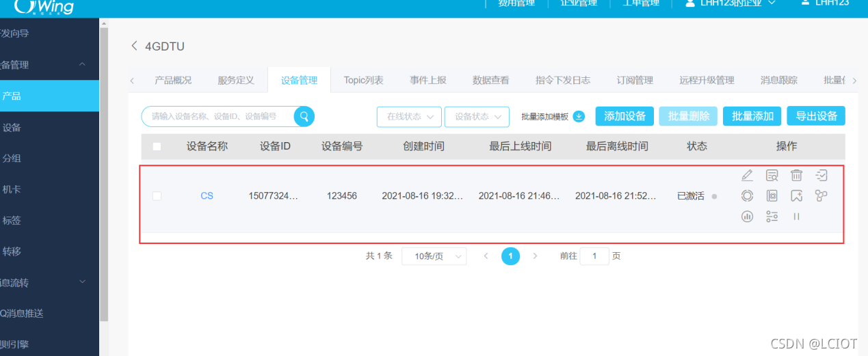The width and height of the screenshot is (868, 356).
Task: Click the 添加设备 button
Action: 624,116
